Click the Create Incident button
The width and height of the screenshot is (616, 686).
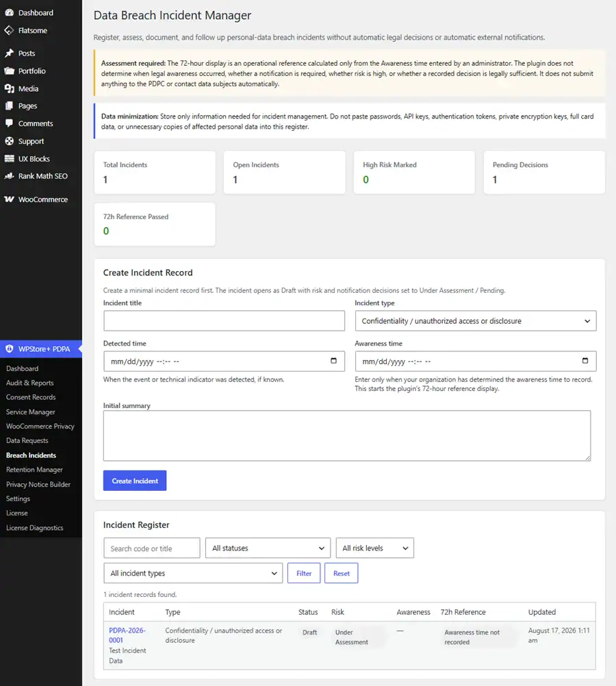click(x=135, y=481)
